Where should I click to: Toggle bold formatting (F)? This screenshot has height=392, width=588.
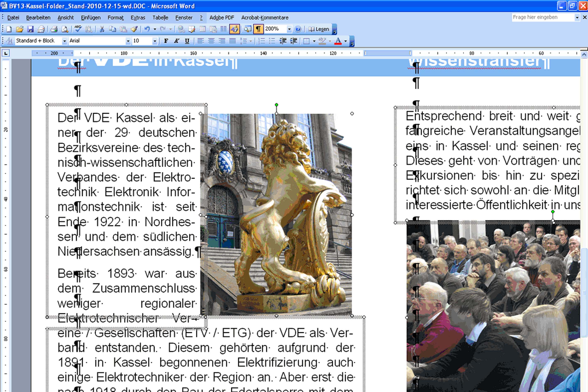point(166,41)
